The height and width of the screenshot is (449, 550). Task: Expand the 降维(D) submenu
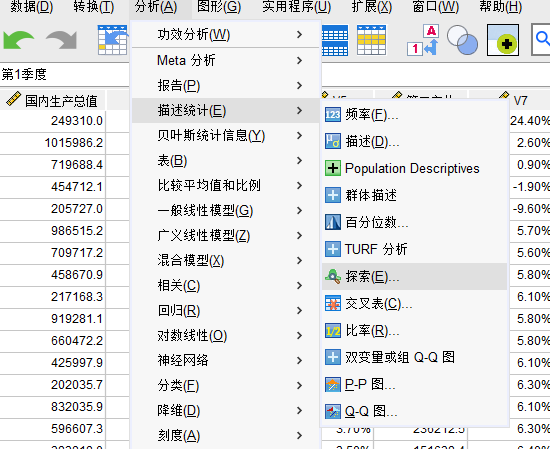coord(226,410)
